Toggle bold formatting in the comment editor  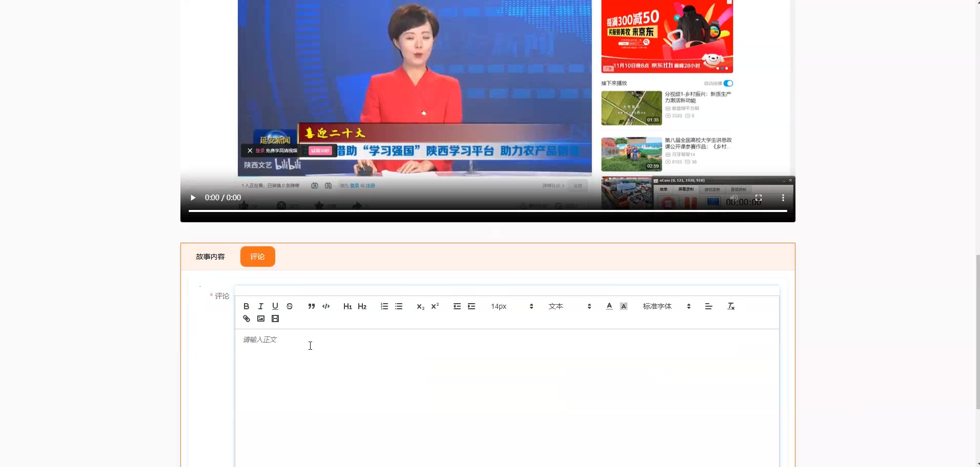[247, 306]
